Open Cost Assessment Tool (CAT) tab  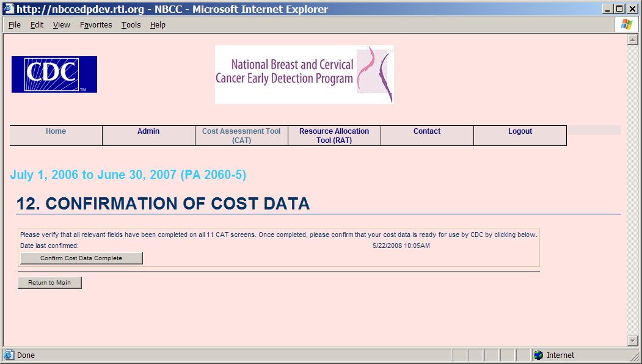click(241, 136)
